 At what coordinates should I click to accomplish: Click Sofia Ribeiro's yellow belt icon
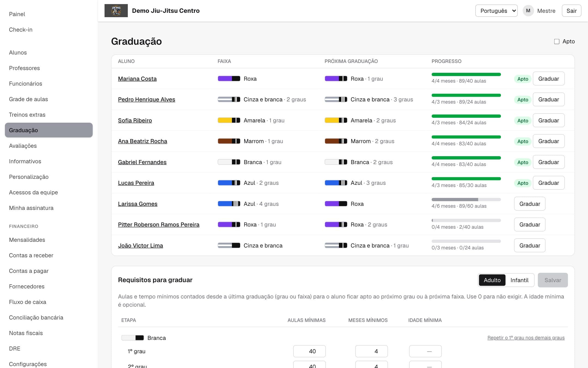229,120
